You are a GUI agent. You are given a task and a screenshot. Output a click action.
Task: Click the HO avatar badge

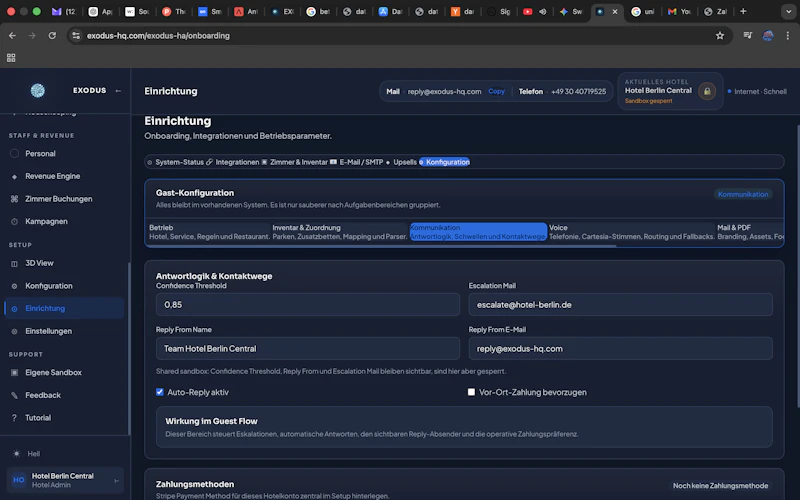pos(19,480)
